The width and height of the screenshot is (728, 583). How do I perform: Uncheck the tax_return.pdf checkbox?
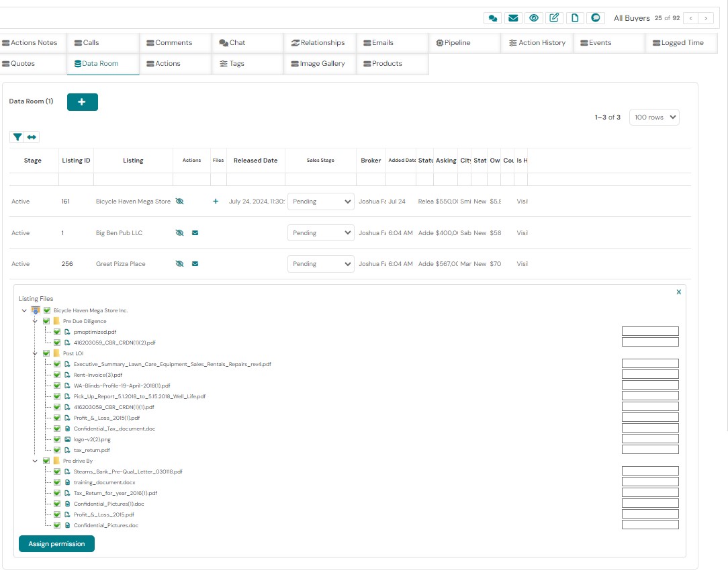tap(57, 450)
